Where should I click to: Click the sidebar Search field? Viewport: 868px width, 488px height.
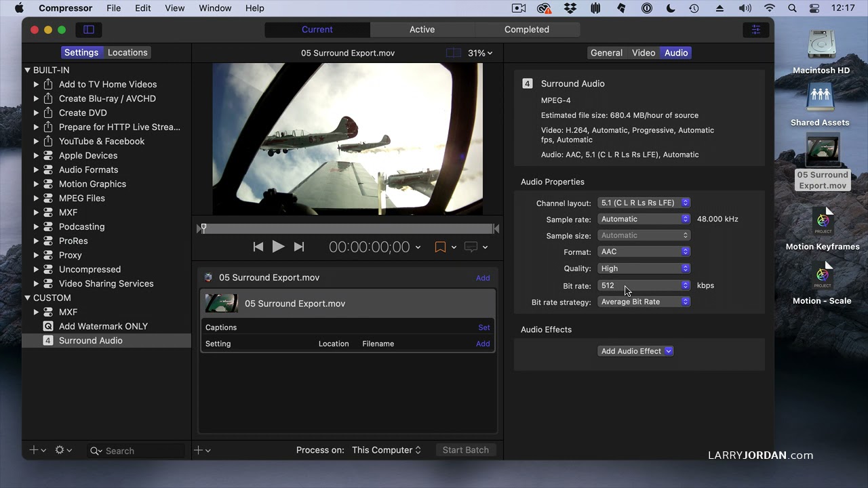tap(136, 451)
